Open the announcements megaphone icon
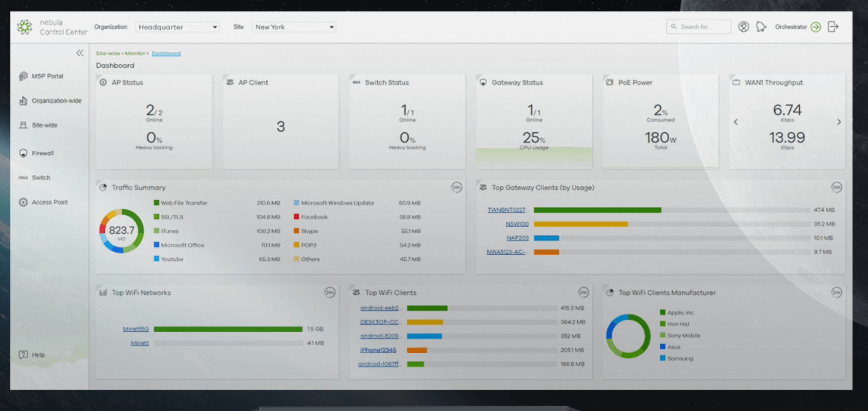Image resolution: width=868 pixels, height=411 pixels. click(x=761, y=27)
